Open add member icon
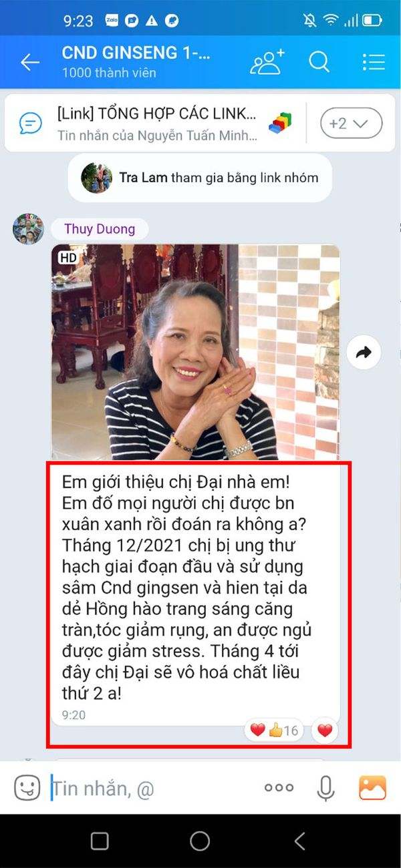 pyautogui.click(x=267, y=62)
